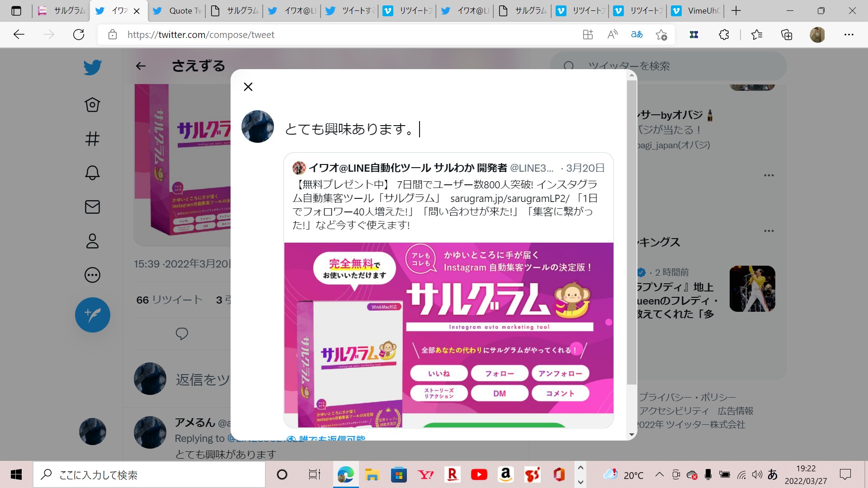Click the Cortana circle icon
The height and width of the screenshot is (488, 868).
(282, 474)
